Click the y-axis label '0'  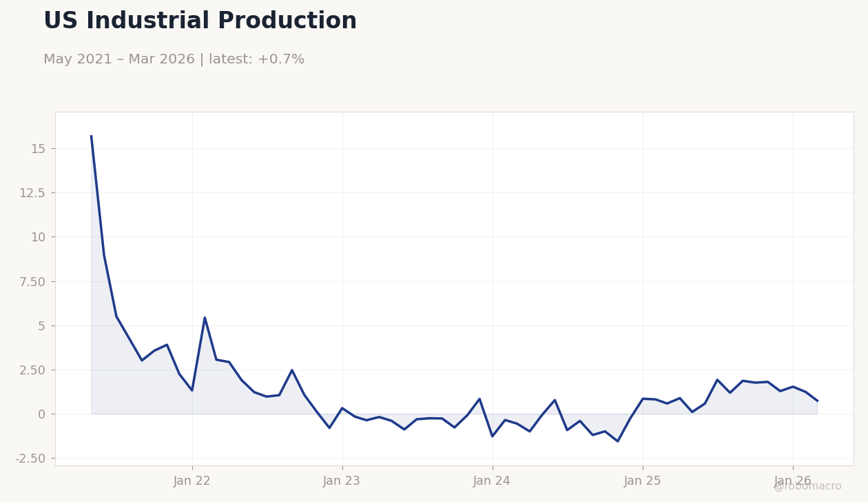coord(41,414)
